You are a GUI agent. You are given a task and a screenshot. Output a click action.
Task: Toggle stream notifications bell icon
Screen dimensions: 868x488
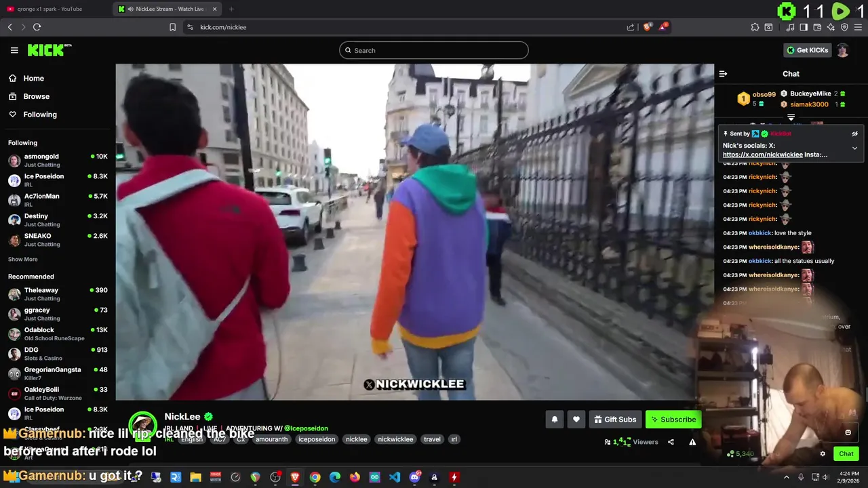555,420
